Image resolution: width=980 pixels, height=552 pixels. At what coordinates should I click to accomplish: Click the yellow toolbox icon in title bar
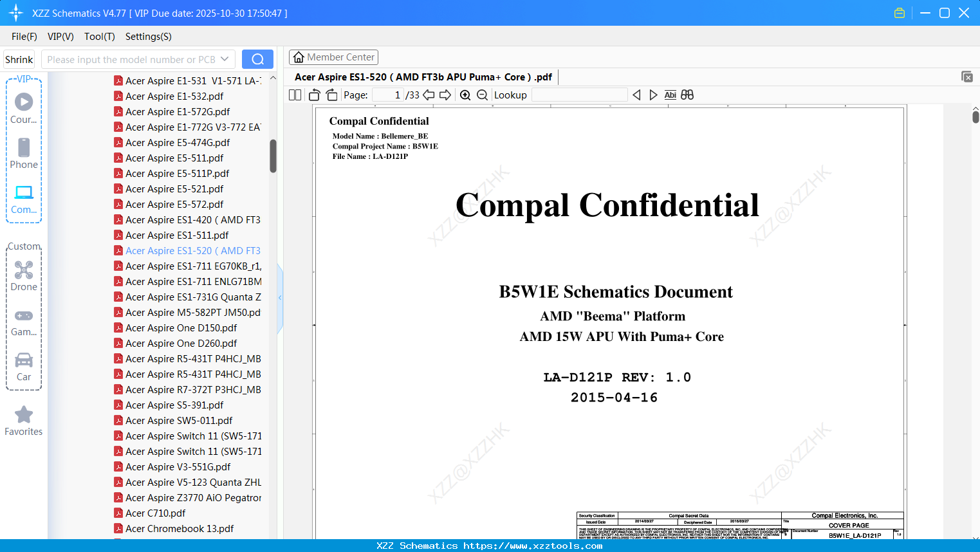[900, 13]
